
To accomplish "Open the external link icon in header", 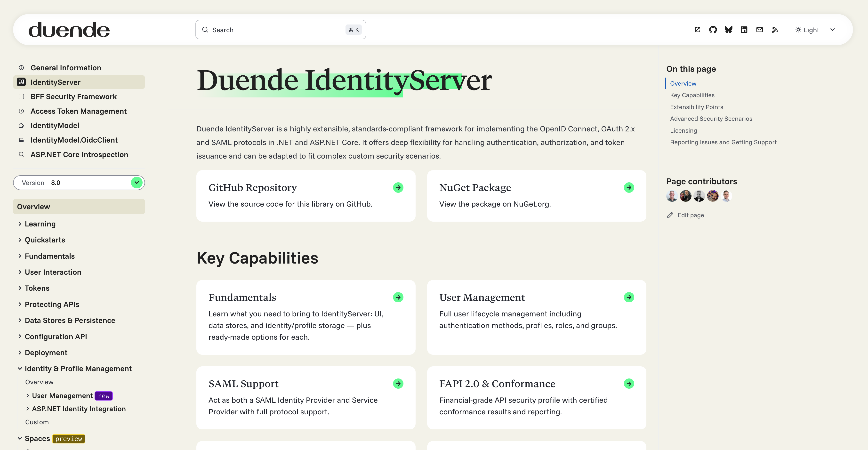I will coord(698,30).
